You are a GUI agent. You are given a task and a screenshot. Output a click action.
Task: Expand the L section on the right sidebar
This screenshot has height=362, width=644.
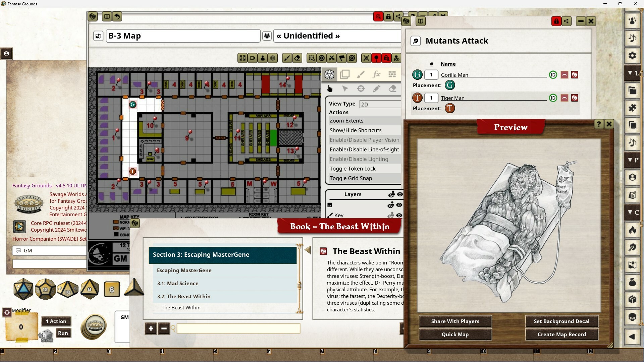tap(632, 72)
